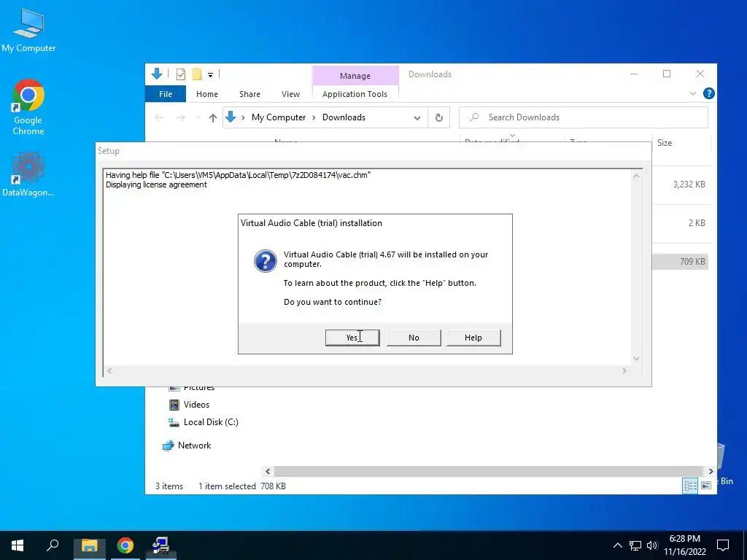Open network status tray icon
This screenshot has width=747, height=560.
coord(635,545)
